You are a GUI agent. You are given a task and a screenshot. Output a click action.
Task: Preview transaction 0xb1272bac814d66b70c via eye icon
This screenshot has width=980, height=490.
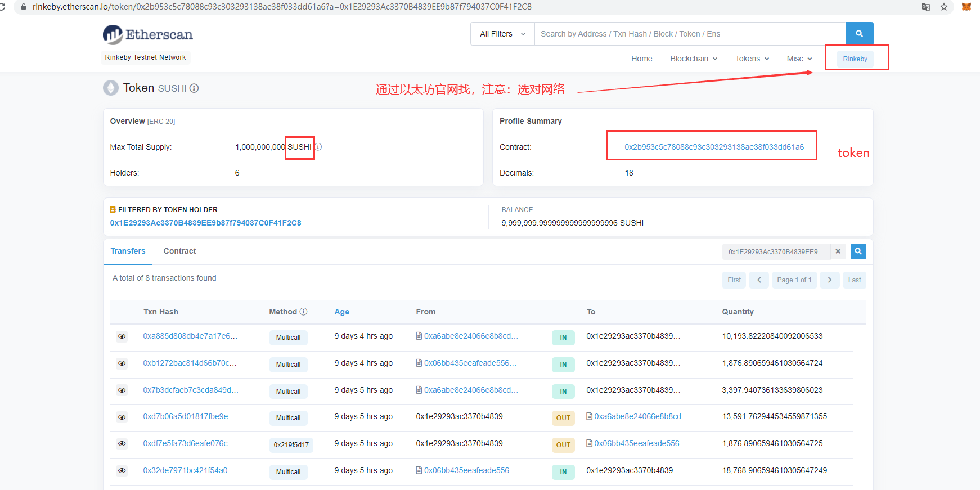[x=122, y=363]
